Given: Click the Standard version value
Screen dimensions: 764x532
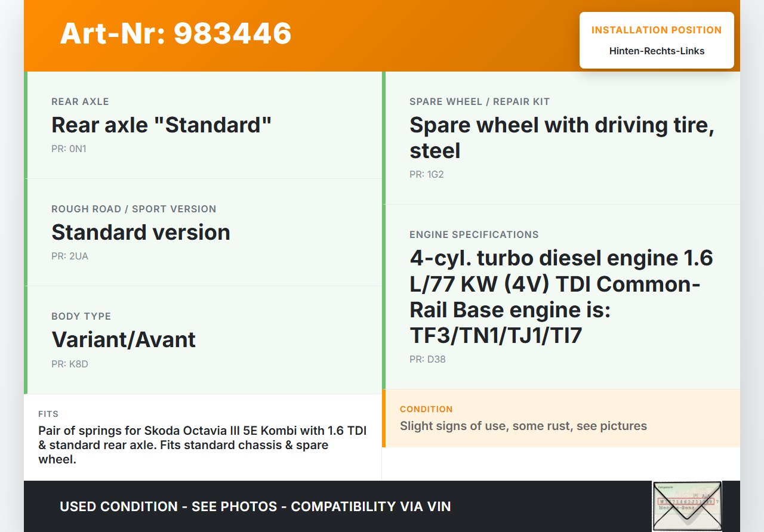Looking at the screenshot, I should pyautogui.click(x=141, y=233).
